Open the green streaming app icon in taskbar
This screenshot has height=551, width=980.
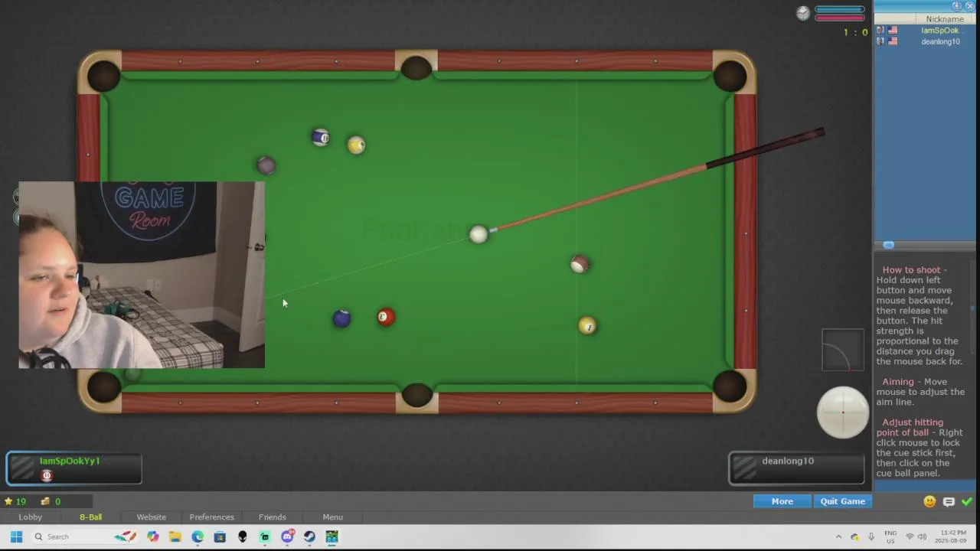tap(265, 536)
